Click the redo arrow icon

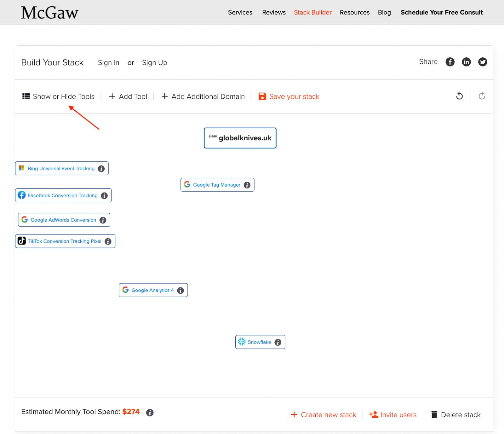coord(482,96)
